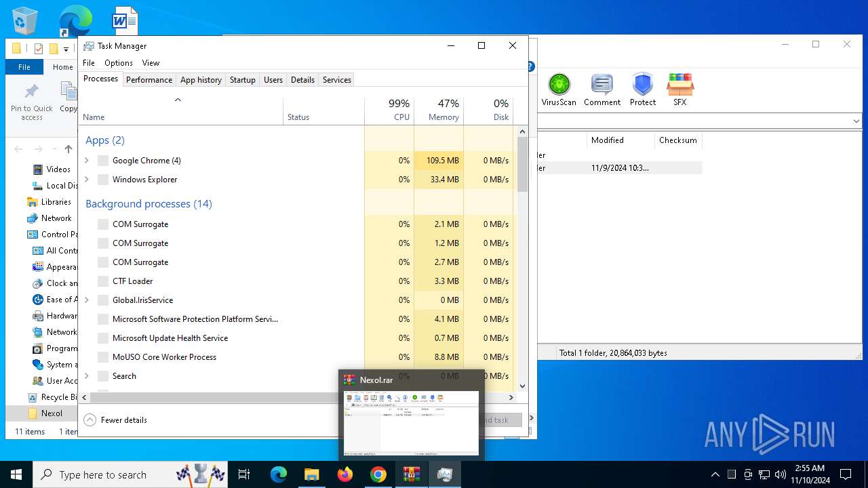Image resolution: width=868 pixels, height=488 pixels.
Task: Open the Word document desktop icon
Action: (x=125, y=20)
